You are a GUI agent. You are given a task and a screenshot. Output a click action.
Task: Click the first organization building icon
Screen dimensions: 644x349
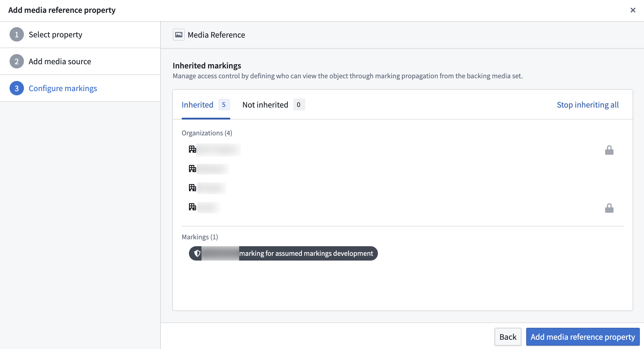tap(192, 149)
